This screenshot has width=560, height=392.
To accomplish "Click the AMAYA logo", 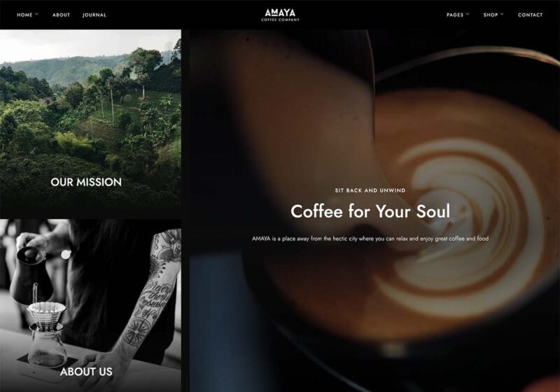I will [281, 13].
